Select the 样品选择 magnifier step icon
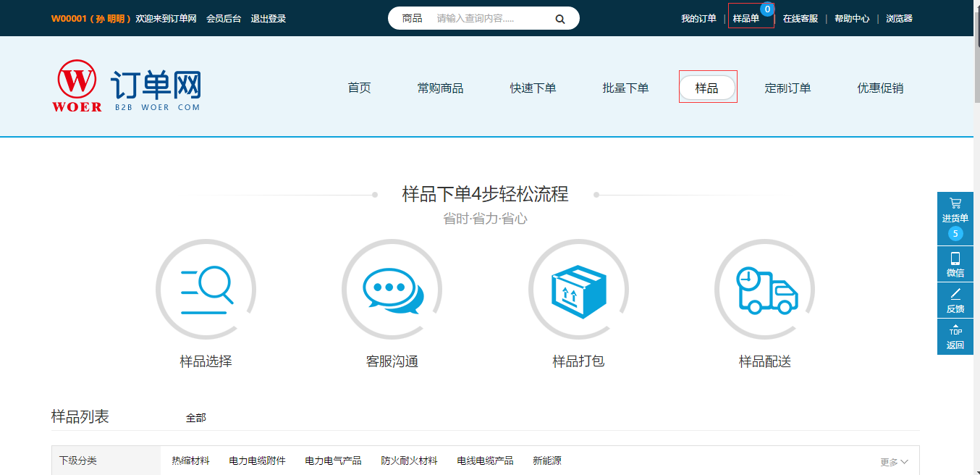980x475 pixels. click(206, 288)
